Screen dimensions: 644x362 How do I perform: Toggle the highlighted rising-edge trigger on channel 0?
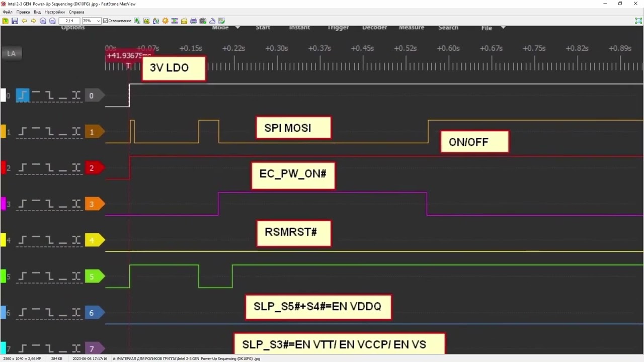coord(23,96)
